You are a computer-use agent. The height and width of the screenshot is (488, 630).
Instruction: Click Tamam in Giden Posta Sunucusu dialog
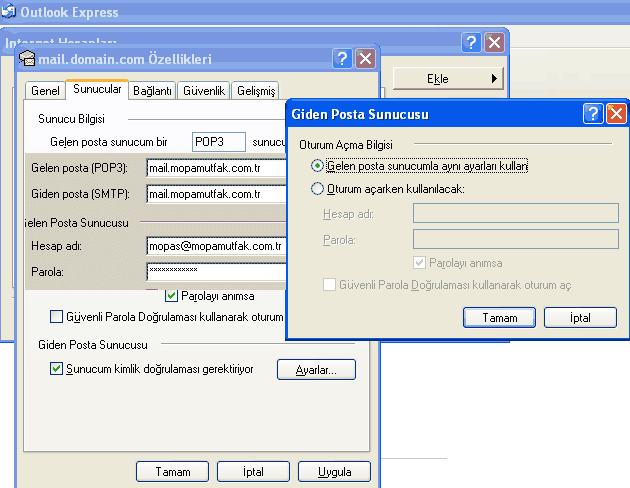499,318
